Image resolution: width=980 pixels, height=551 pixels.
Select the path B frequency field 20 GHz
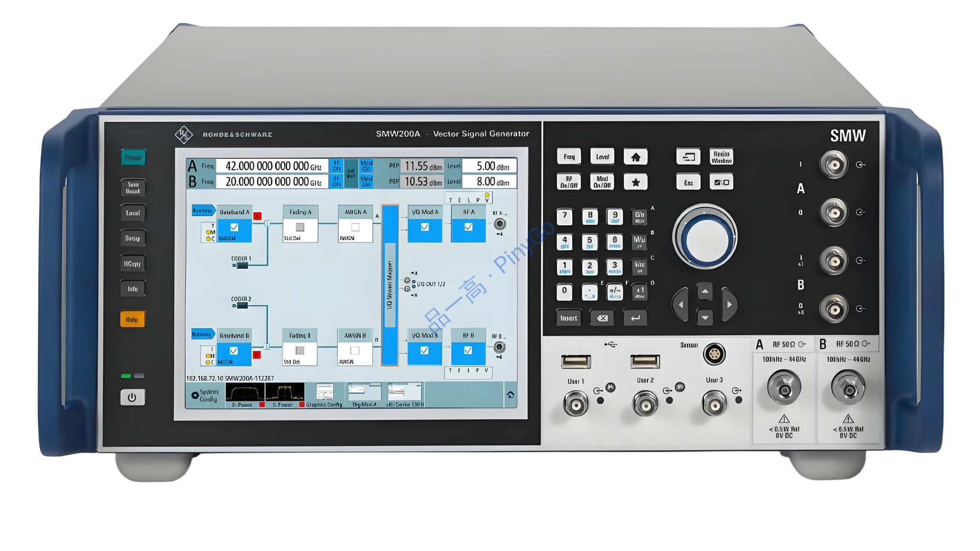[x=272, y=182]
